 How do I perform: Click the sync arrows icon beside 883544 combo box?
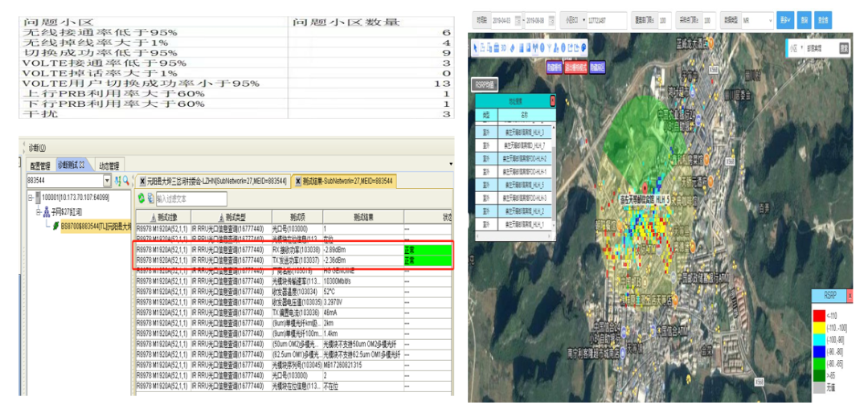click(118, 181)
